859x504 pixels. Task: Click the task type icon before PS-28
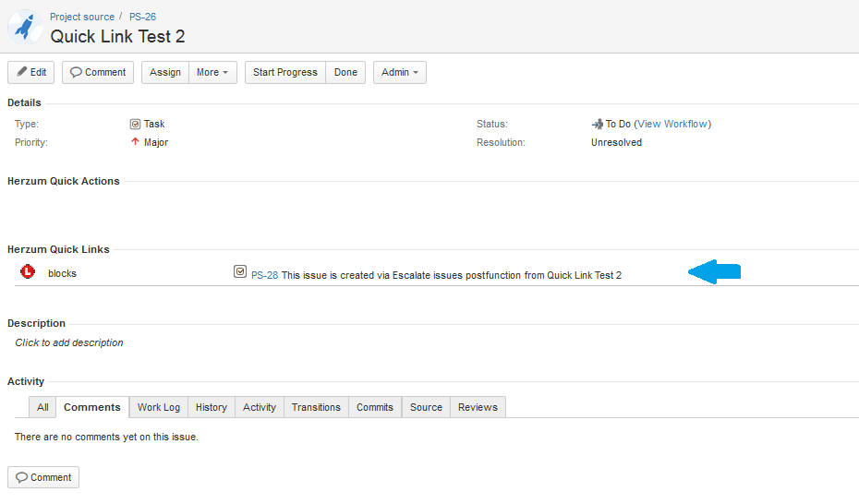240,272
